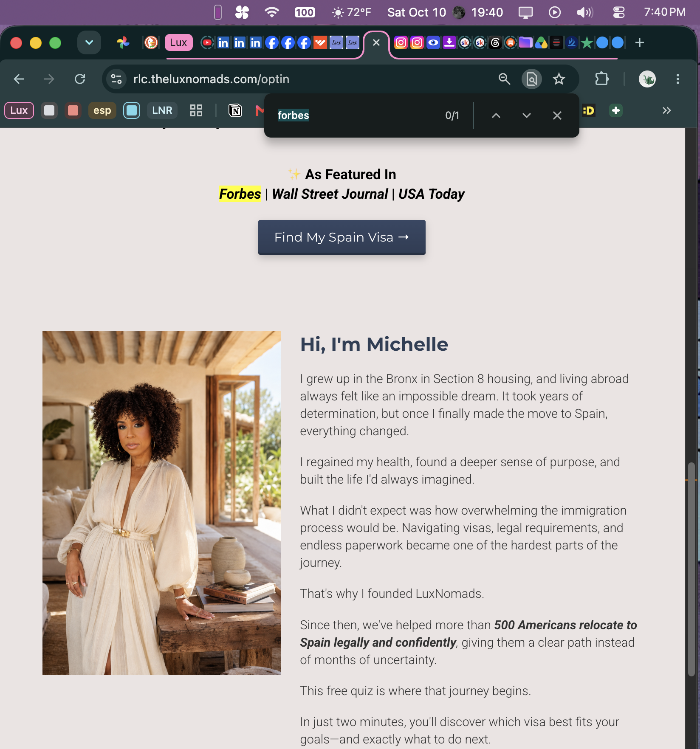Switch to the YouTube tab
The image size is (700, 749).
pyautogui.click(x=207, y=42)
